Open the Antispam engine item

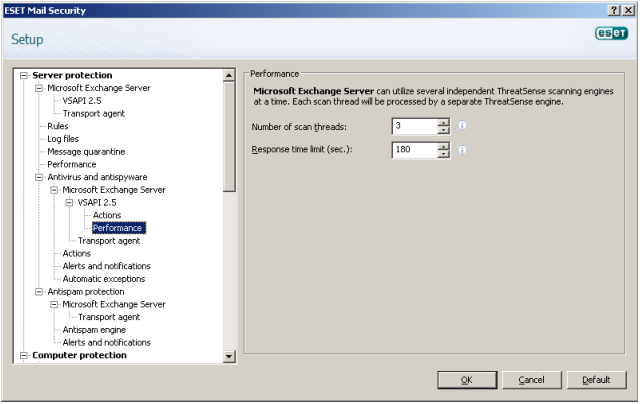click(x=94, y=330)
